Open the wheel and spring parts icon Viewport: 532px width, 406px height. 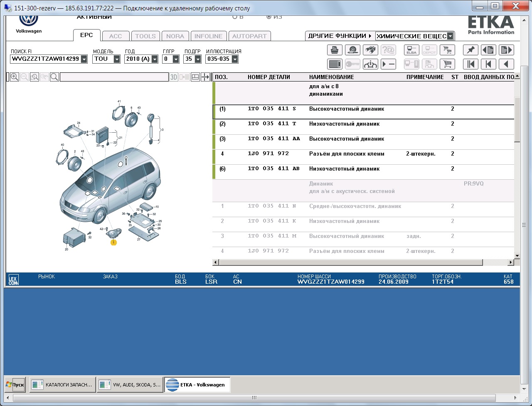[352, 50]
